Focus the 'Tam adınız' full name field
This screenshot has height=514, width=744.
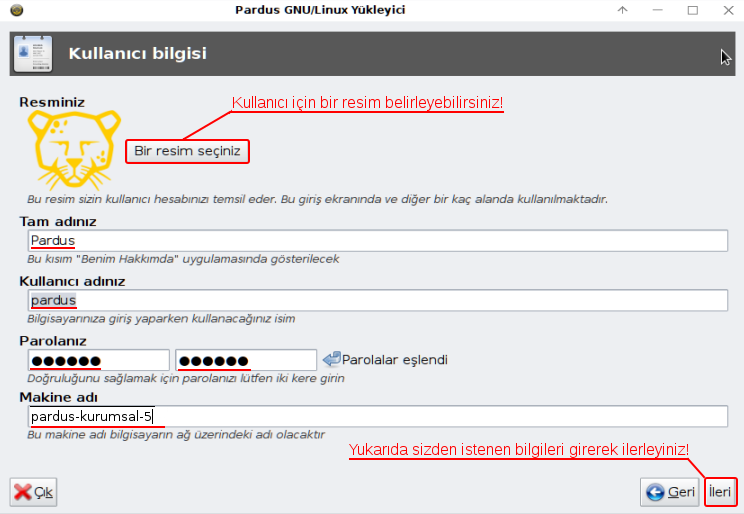[377, 241]
